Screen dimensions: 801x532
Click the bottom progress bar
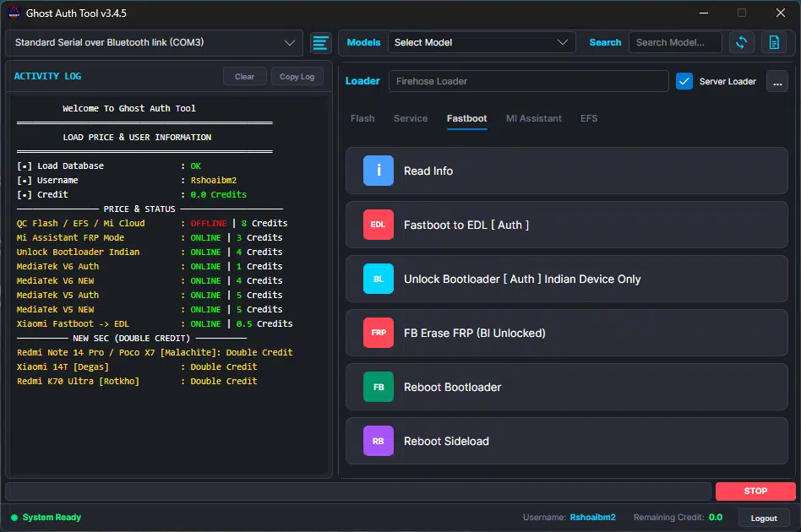tap(358, 491)
